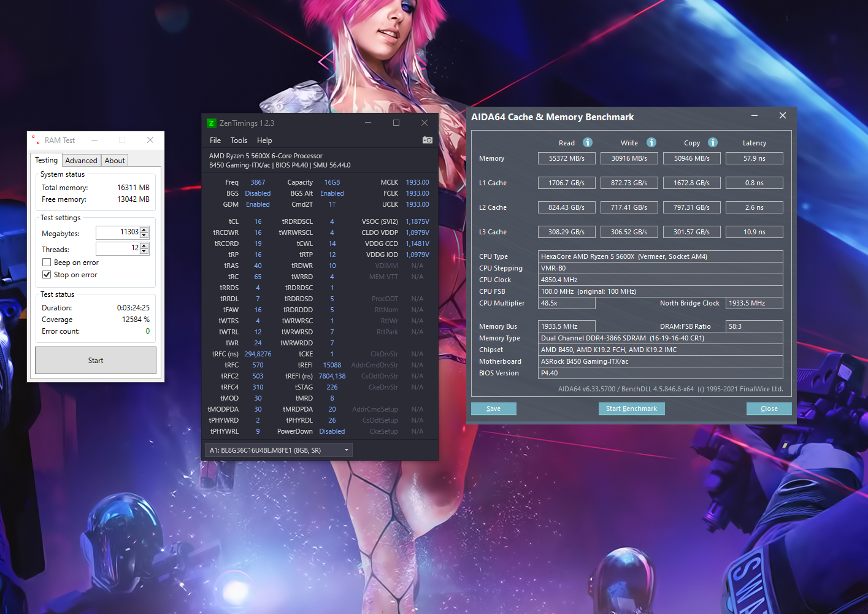Increase Threads count with up arrow
This screenshot has height=614, width=868.
144,246
